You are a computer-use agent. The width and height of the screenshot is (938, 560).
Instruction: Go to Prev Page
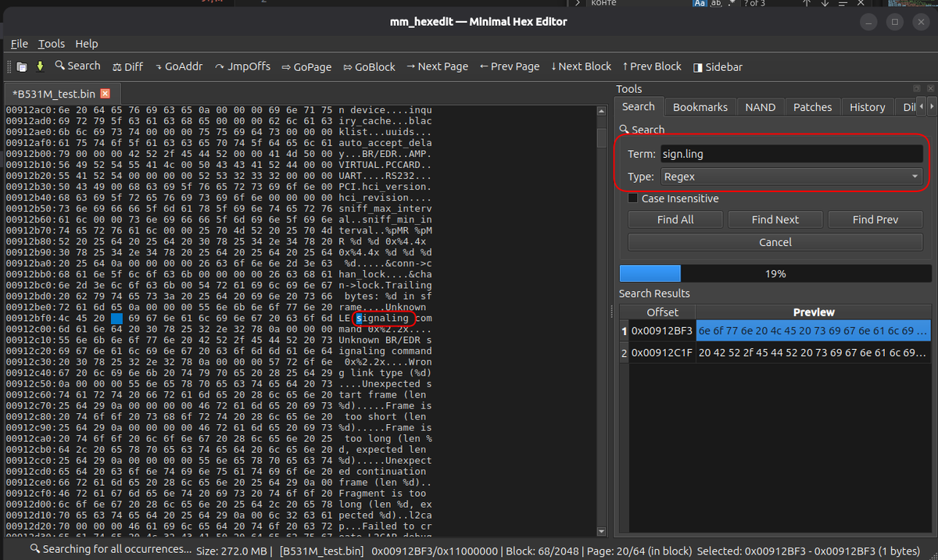point(509,66)
